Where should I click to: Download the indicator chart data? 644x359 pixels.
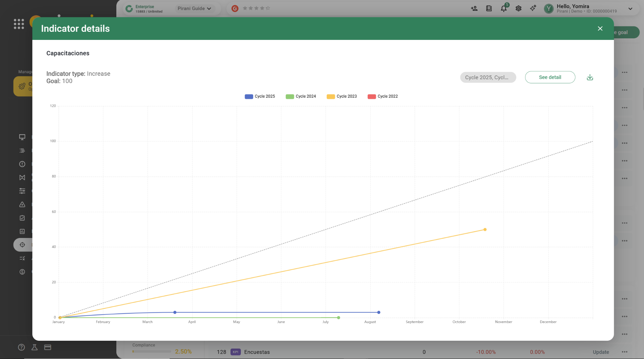pyautogui.click(x=590, y=77)
